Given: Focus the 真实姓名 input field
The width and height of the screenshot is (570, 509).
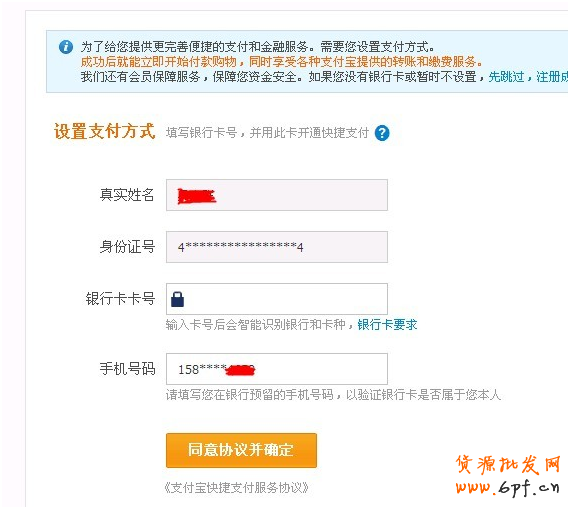Looking at the screenshot, I should click(x=277, y=195).
